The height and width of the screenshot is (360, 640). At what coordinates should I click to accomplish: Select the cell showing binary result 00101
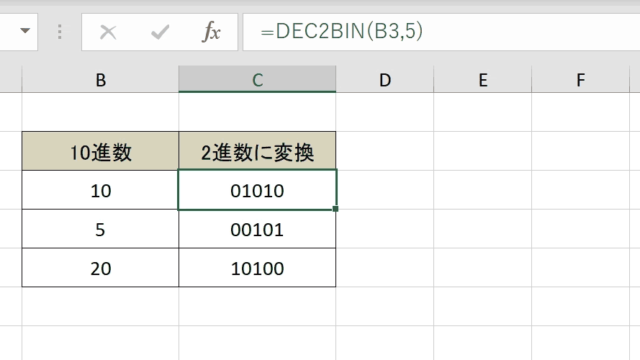(257, 229)
